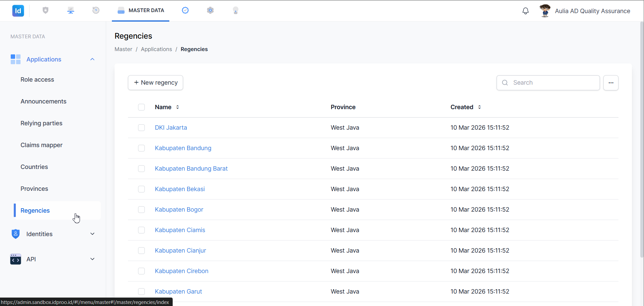The height and width of the screenshot is (306, 644).
Task: Open the Kabupaten Ciamis link
Action: [180, 230]
